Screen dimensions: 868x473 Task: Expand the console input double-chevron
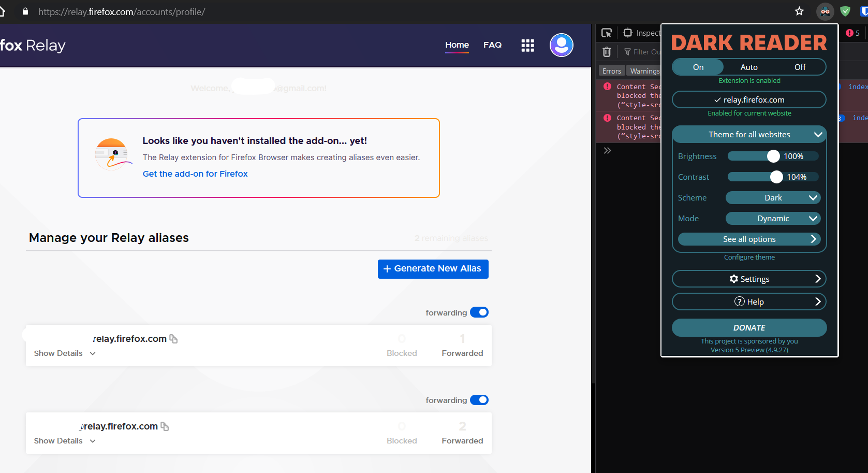pos(607,151)
